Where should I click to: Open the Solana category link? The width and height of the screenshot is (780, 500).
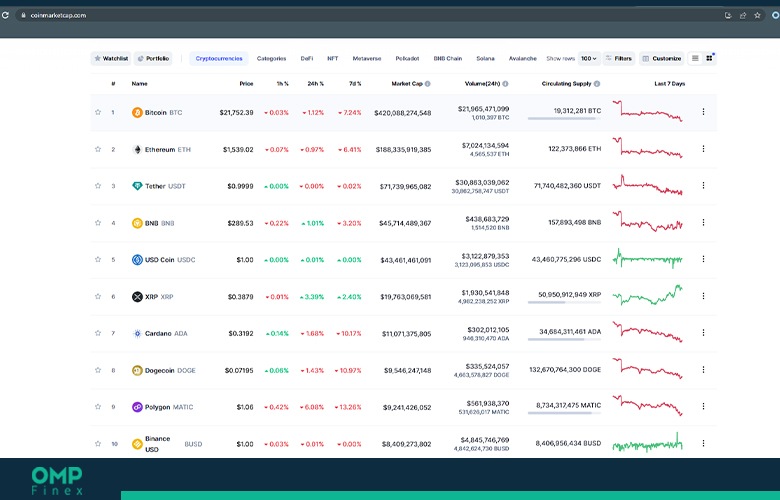point(486,58)
